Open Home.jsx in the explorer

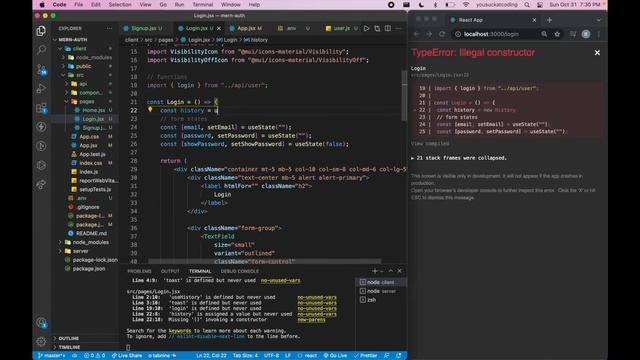pyautogui.click(x=93, y=110)
